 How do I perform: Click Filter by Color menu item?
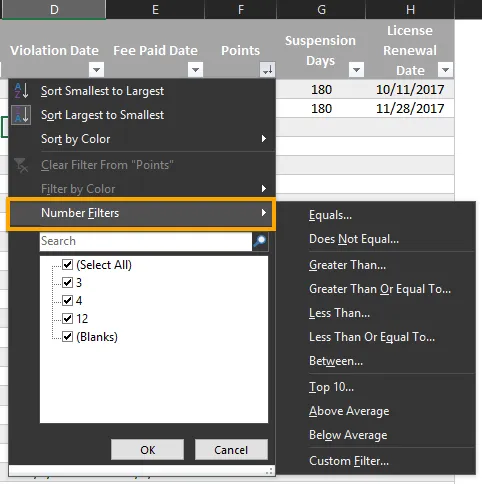coord(142,189)
